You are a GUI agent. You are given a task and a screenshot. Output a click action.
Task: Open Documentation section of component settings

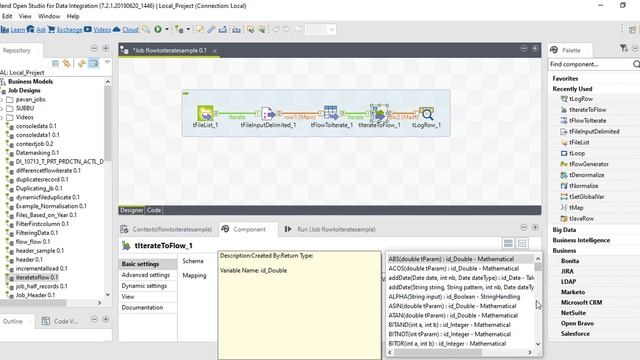pyautogui.click(x=142, y=307)
